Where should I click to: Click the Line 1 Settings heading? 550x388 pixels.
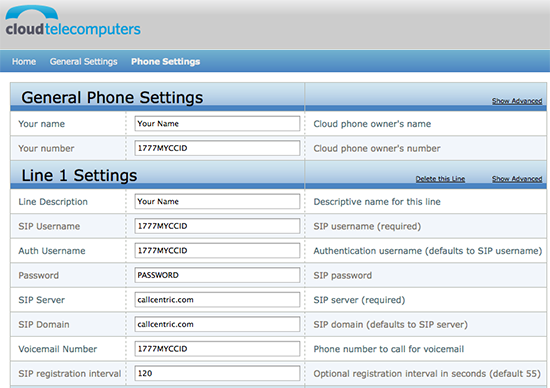pos(79,175)
